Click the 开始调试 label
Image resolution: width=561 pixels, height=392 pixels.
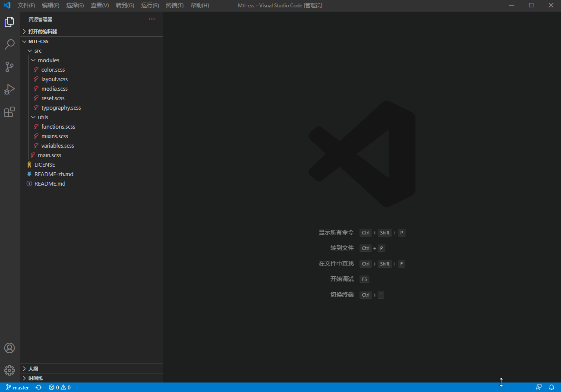point(342,279)
